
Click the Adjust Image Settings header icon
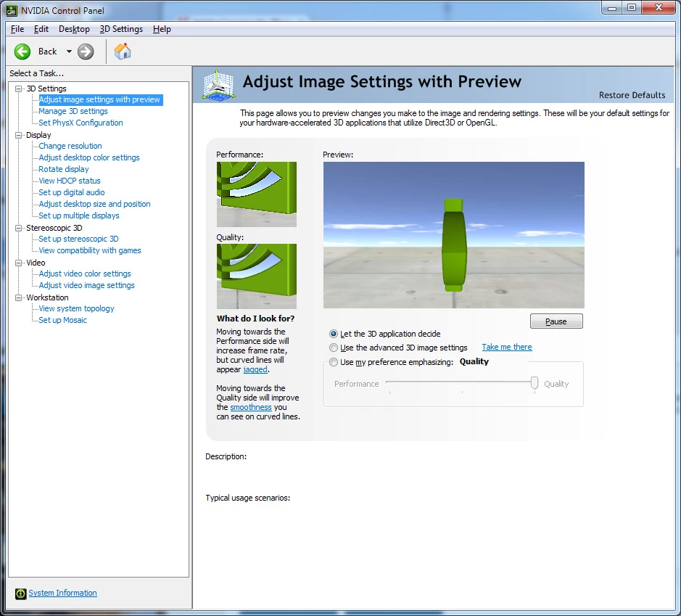(x=218, y=85)
